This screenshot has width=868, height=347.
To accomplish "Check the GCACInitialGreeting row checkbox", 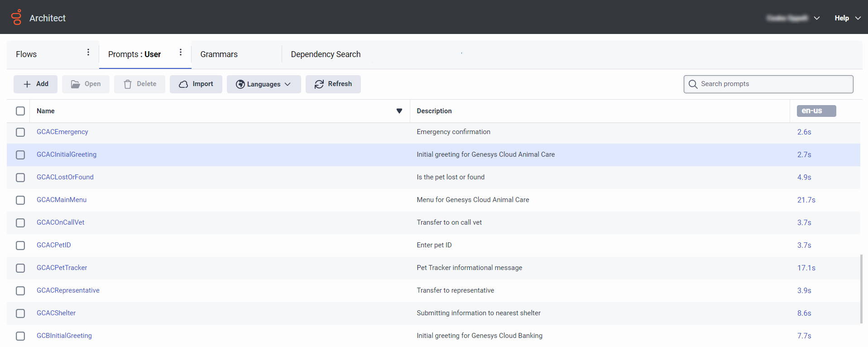I will 20,155.
